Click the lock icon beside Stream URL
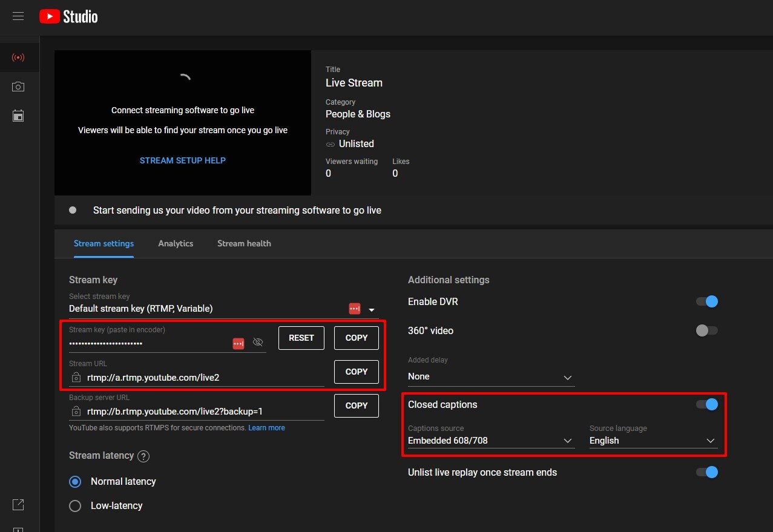Screen dimensions: 773x532 76,378
